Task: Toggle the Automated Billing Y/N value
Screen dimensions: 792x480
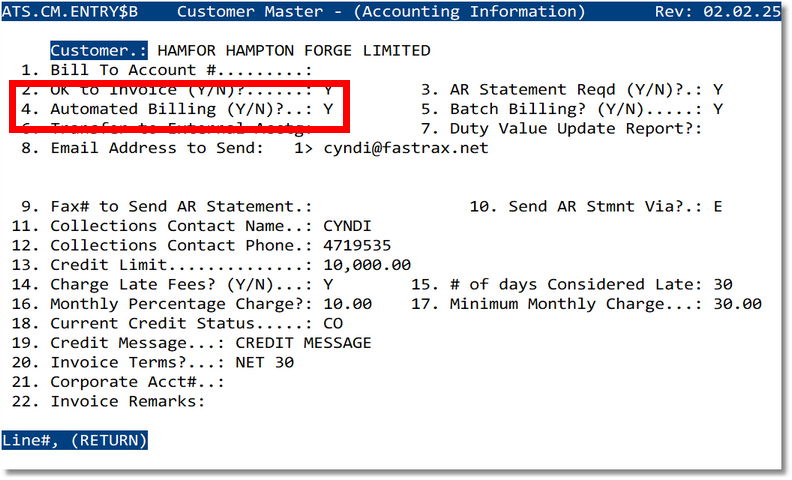Action: point(328,109)
